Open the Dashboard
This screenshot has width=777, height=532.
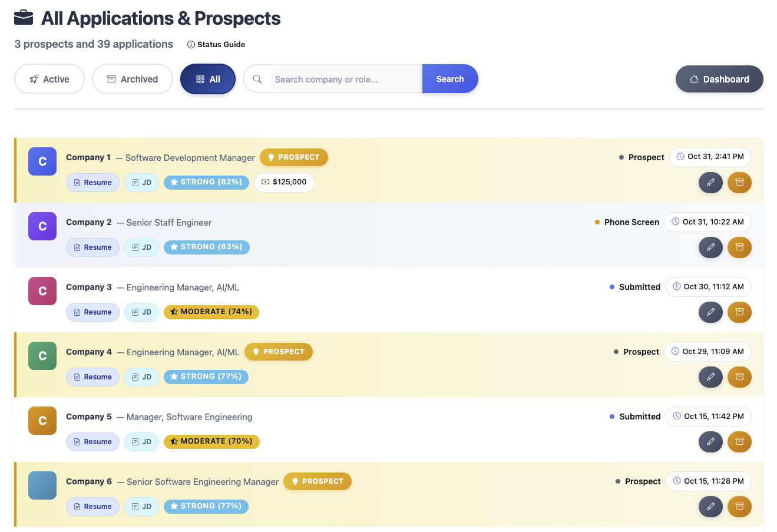(x=719, y=78)
